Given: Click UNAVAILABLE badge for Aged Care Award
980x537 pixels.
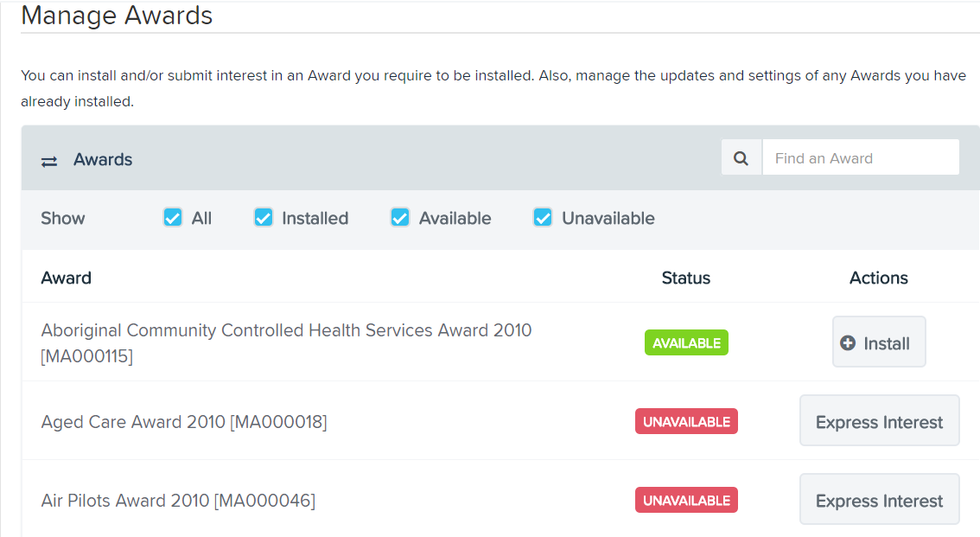Looking at the screenshot, I should (686, 421).
